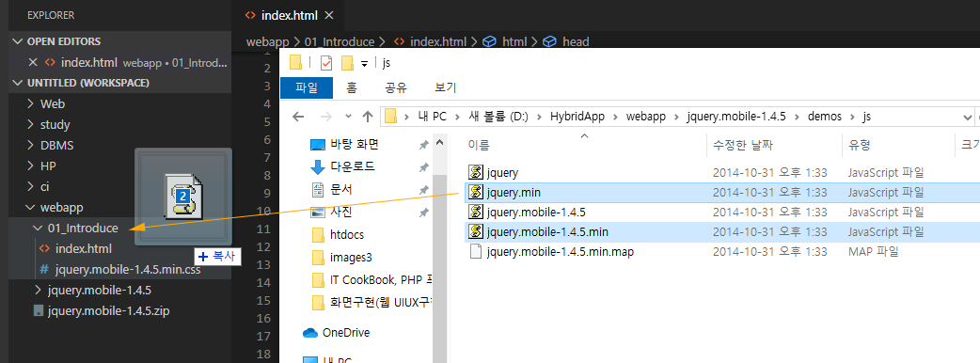This screenshot has height=363, width=980.
Task: Select the jquery.min file icon
Action: (476, 193)
